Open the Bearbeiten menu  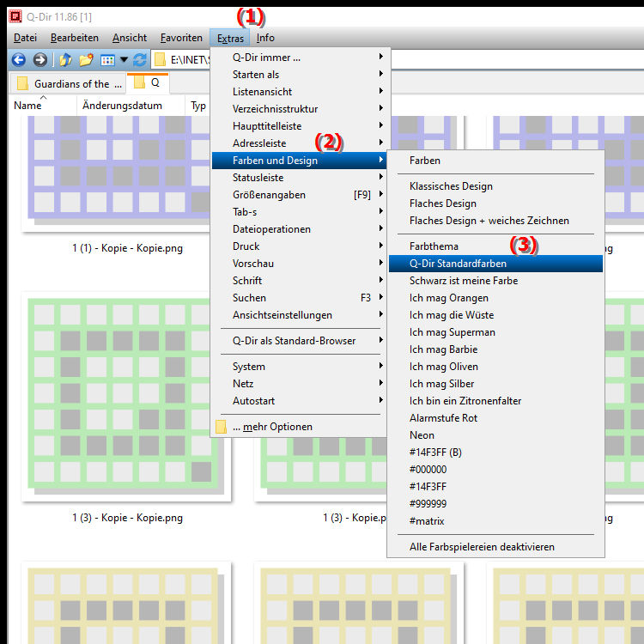coord(75,38)
